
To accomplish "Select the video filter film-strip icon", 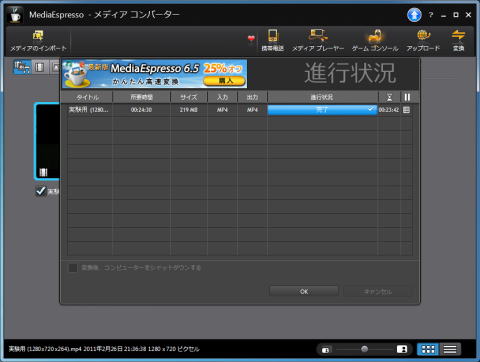I will point(40,67).
